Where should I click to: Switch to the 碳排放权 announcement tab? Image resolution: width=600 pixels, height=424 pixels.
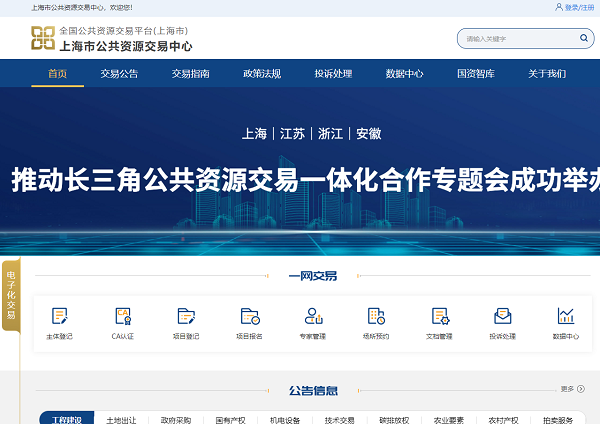pos(395,420)
